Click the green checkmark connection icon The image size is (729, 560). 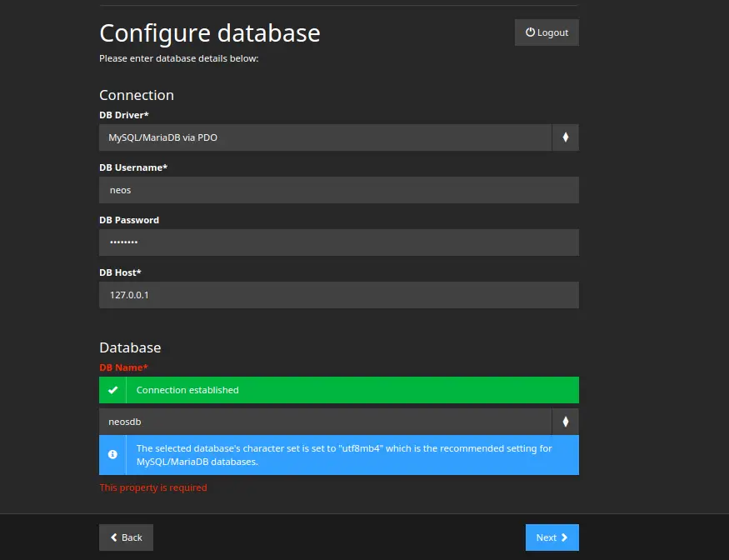[x=112, y=390]
